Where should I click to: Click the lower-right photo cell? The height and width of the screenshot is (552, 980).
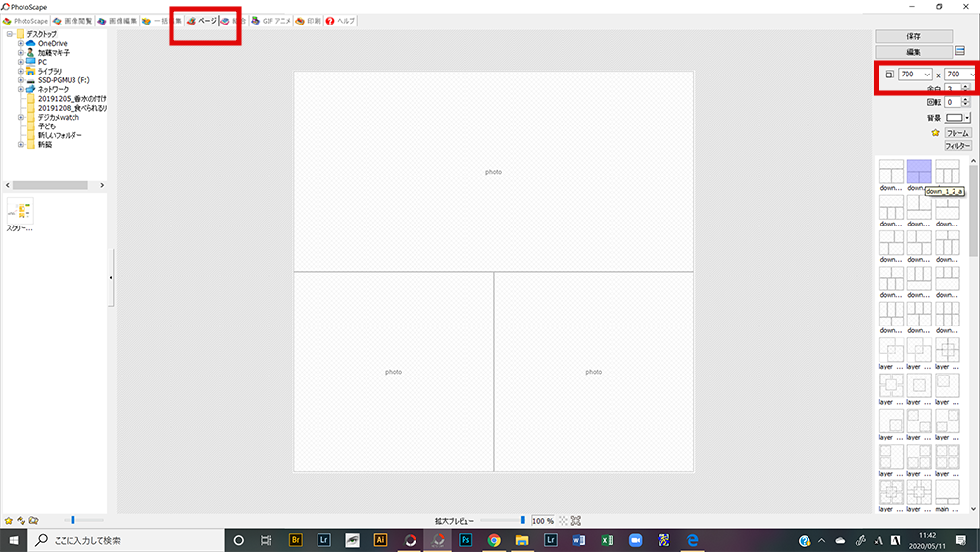pos(594,372)
